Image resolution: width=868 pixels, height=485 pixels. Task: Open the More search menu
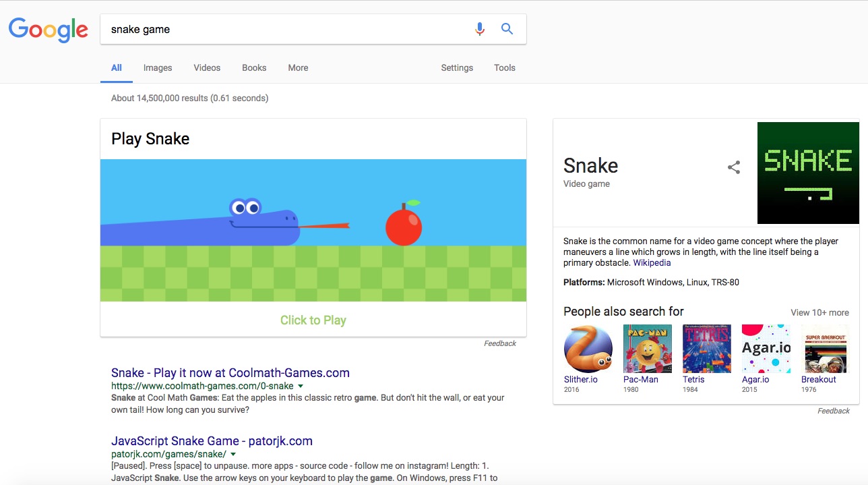[x=298, y=67]
